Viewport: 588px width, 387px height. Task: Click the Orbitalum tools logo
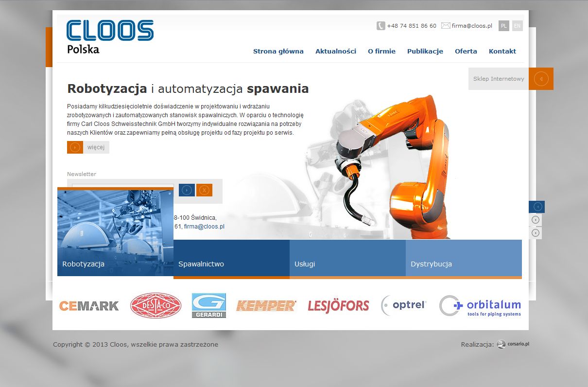480,305
